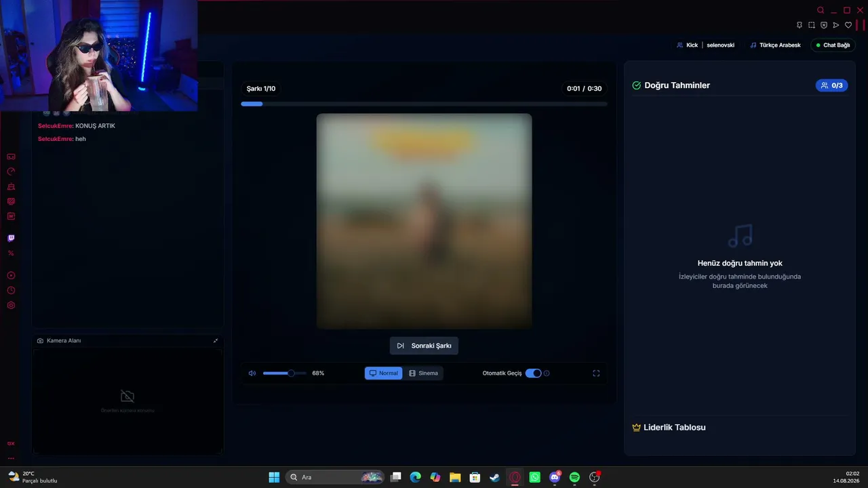Image resolution: width=868 pixels, height=488 pixels.
Task: Open the Spotify icon on the taskbar
Action: click(574, 477)
